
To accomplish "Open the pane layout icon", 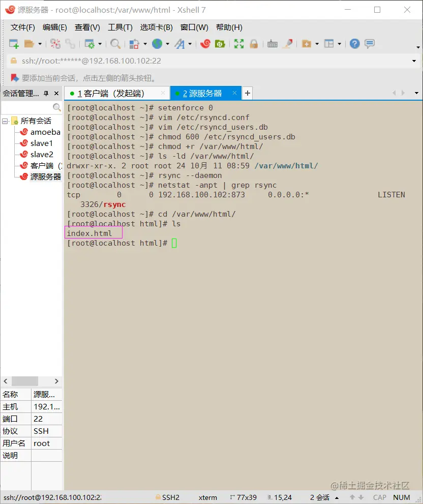I will [x=329, y=44].
